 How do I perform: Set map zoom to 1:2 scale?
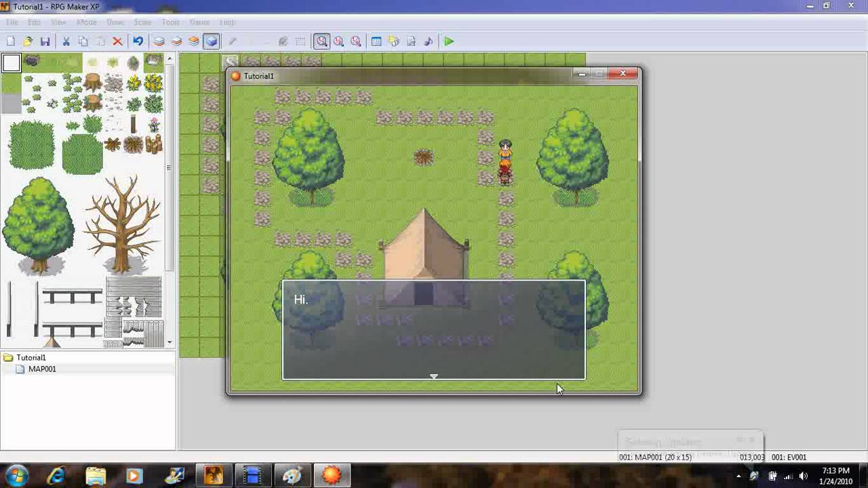click(338, 41)
